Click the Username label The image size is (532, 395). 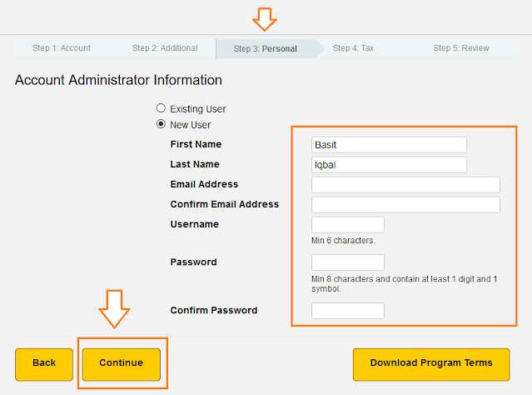(x=195, y=224)
